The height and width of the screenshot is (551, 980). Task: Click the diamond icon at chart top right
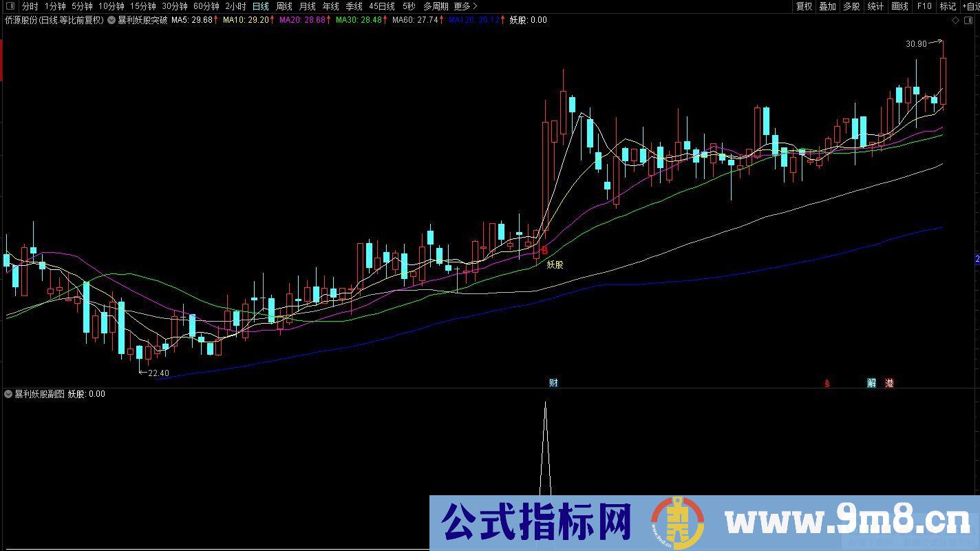coord(955,21)
